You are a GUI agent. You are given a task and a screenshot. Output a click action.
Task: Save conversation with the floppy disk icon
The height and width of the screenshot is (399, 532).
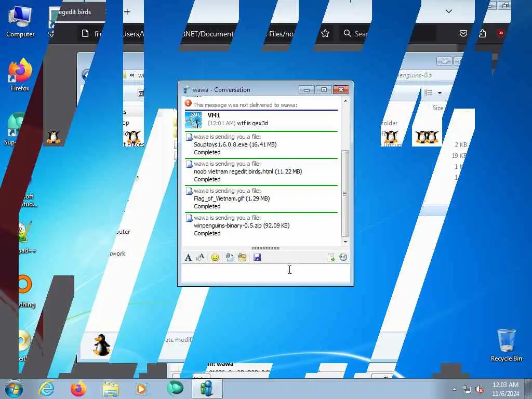point(257,258)
